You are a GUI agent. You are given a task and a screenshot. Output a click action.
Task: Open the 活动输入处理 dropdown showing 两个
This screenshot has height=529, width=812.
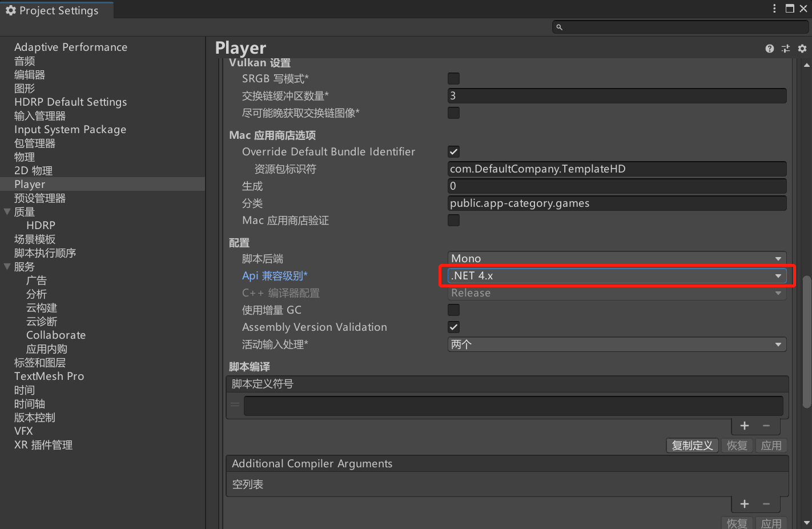(617, 344)
